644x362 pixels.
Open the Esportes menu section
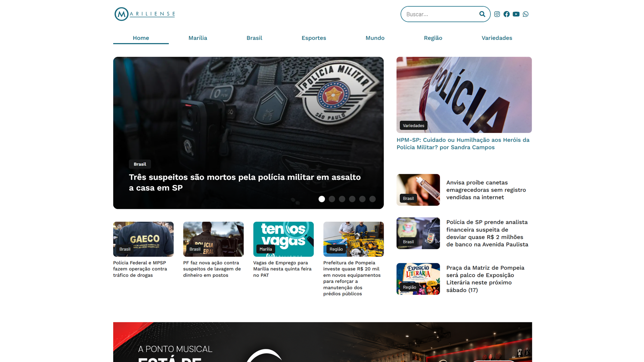[x=314, y=38]
